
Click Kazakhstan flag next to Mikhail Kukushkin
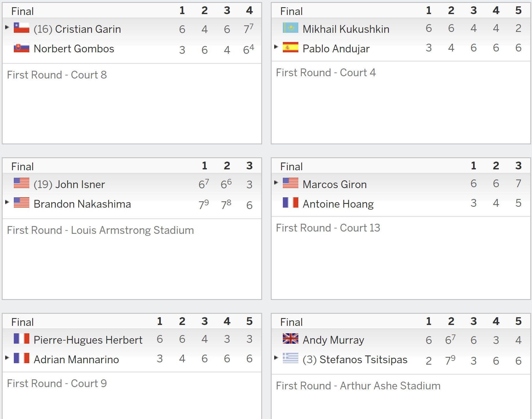pyautogui.click(x=291, y=28)
